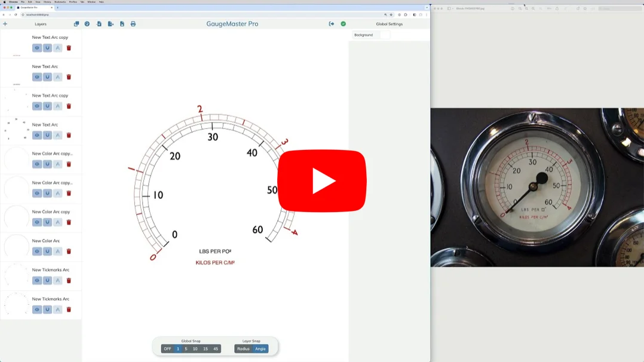
Task: Click the zoom magnifier icon in address bar
Action: tap(385, 15)
